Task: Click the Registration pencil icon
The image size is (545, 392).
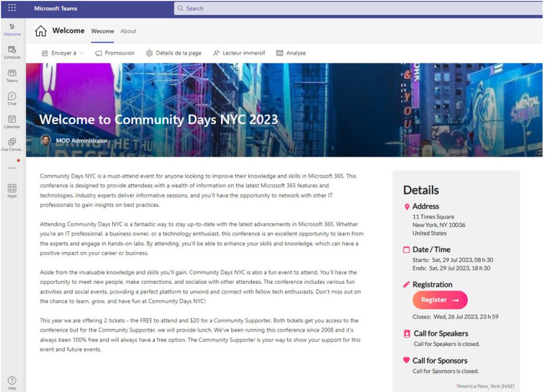Action: 406,285
